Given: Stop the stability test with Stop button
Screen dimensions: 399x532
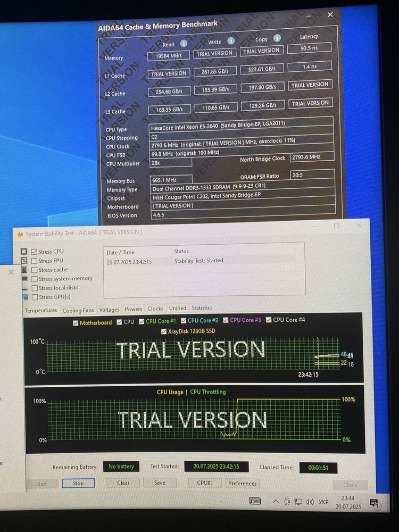Looking at the screenshot, I should [78, 484].
